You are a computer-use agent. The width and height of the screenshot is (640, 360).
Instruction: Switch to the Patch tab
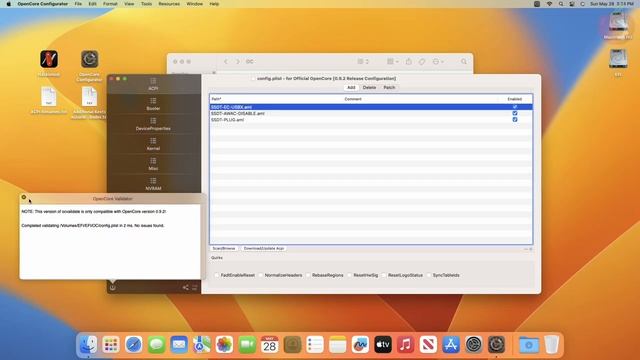tap(389, 88)
